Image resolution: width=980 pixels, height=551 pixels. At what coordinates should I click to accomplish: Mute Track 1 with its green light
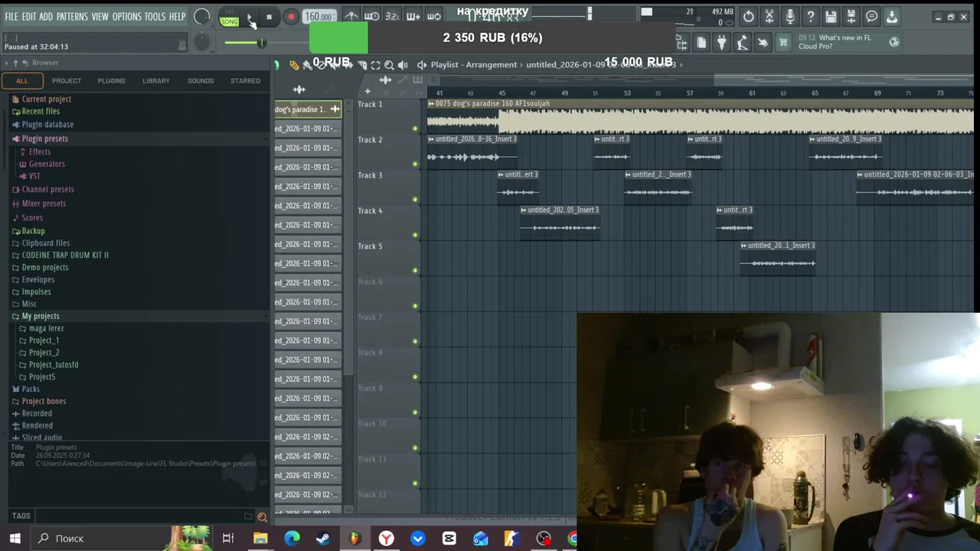pyautogui.click(x=415, y=129)
